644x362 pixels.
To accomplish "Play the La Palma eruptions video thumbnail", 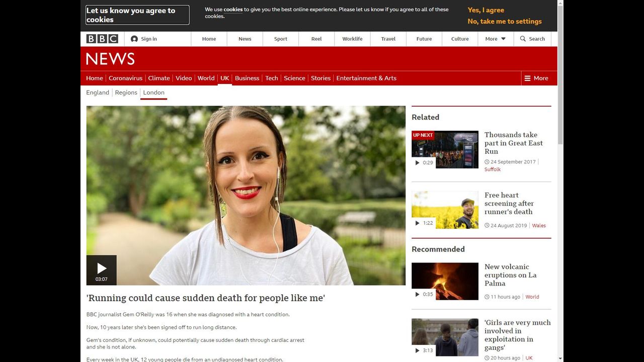I will 445,281.
